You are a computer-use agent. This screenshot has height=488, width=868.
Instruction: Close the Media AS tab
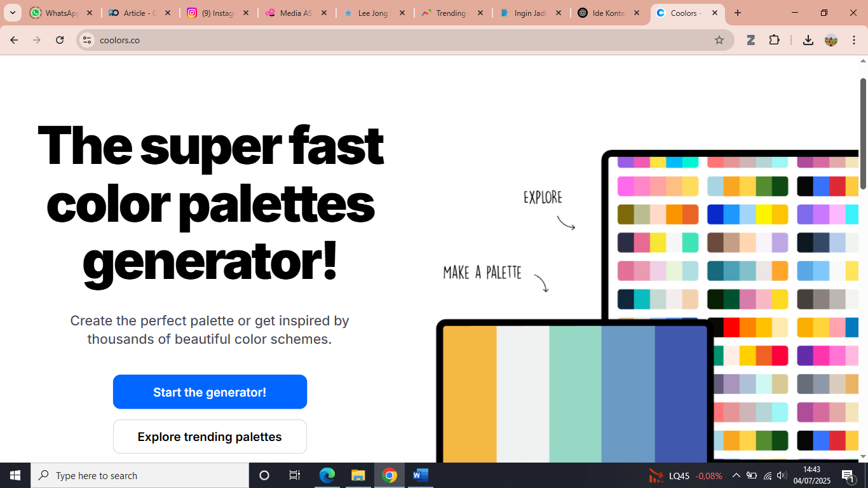(324, 13)
